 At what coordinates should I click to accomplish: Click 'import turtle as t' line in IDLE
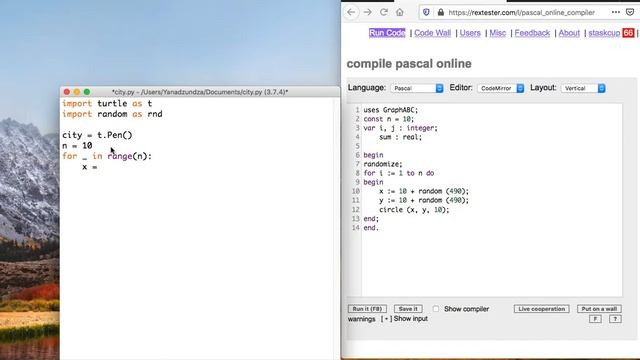107,104
